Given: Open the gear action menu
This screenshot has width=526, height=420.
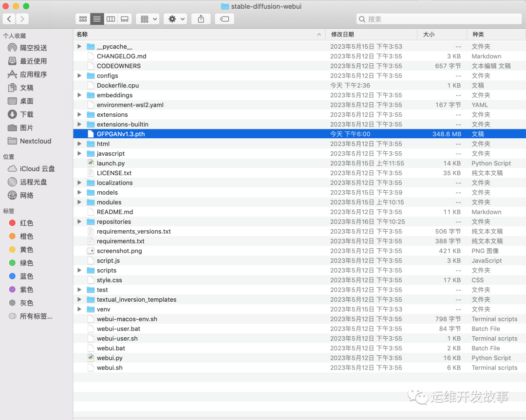Looking at the screenshot, I should (175, 19).
